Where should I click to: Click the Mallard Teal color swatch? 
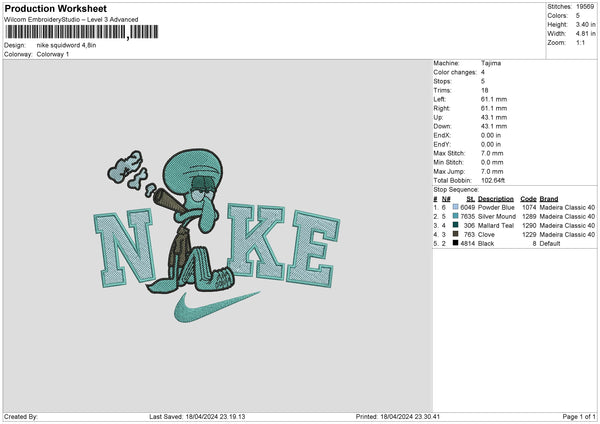click(455, 225)
